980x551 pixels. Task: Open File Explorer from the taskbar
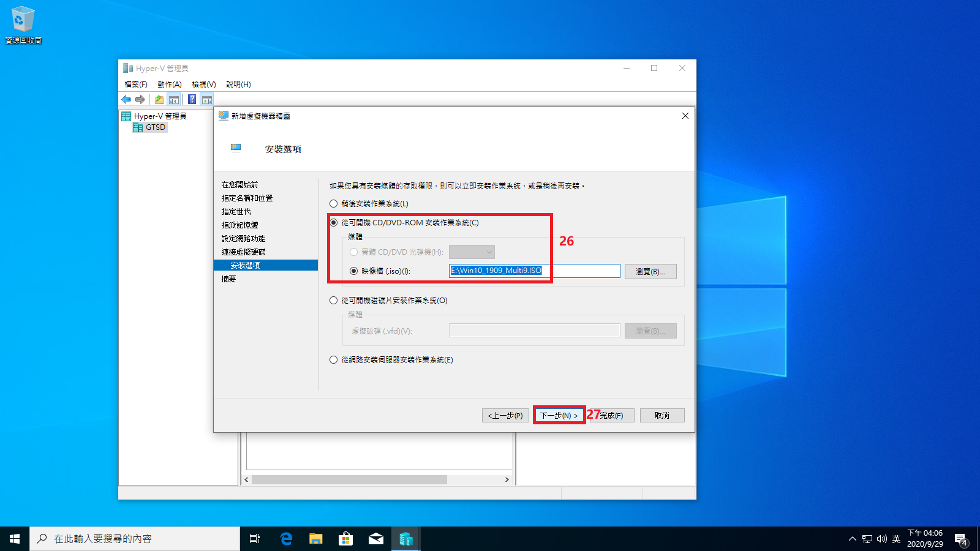[316, 539]
